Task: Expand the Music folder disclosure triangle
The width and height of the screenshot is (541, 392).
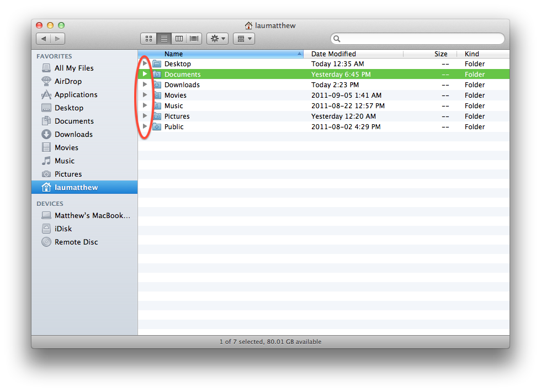Action: 145,105
